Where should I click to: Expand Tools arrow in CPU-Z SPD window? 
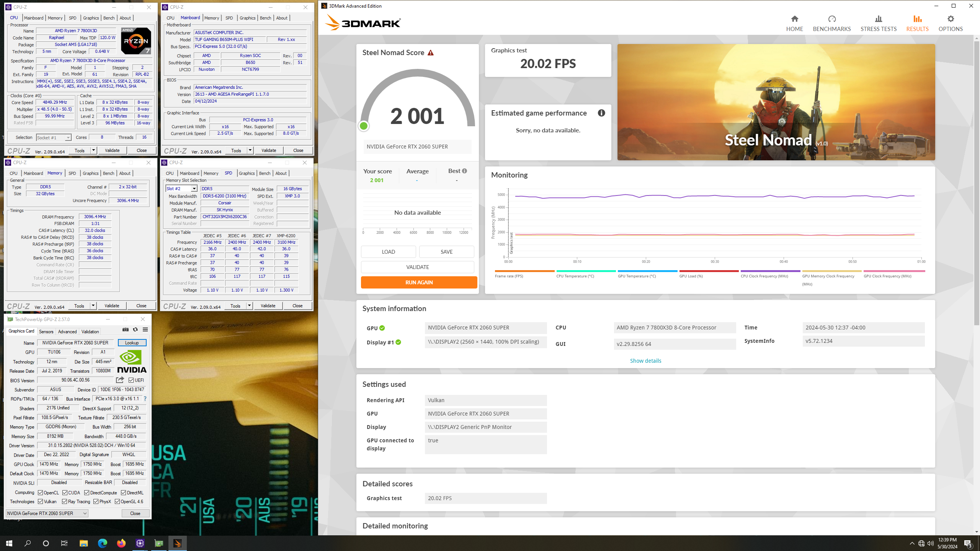249,306
